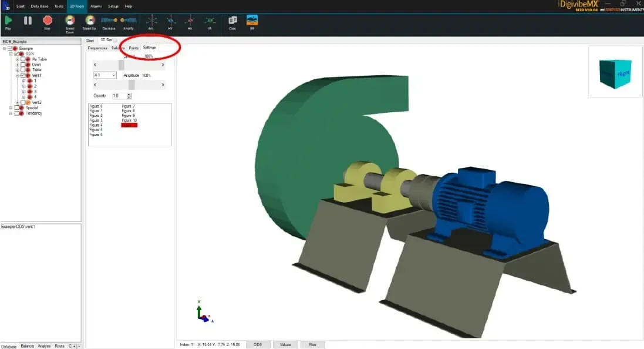Image resolution: width=644 pixels, height=349 pixels.
Task: Click the Values button below viewport
Action: 285,344
